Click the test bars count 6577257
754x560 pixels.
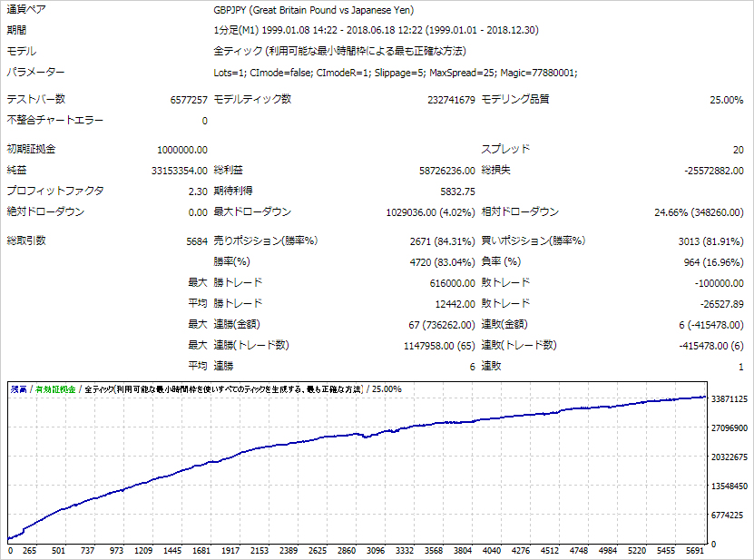click(x=189, y=100)
